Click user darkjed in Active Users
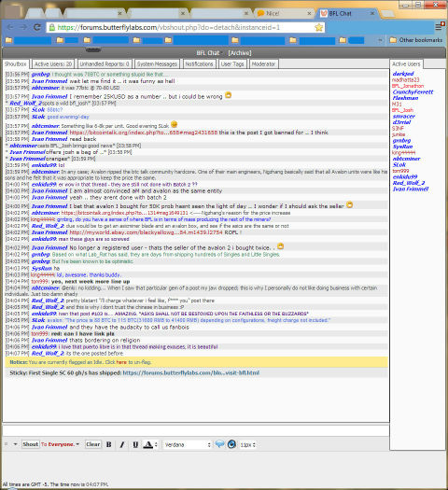Viewport: 448px width, 490px height. (403, 74)
